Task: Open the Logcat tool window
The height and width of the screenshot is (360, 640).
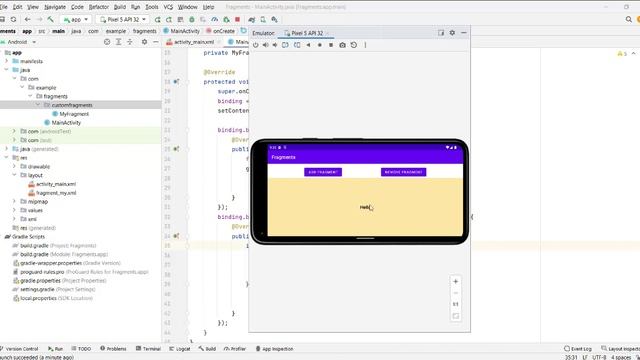Action: 180,349
